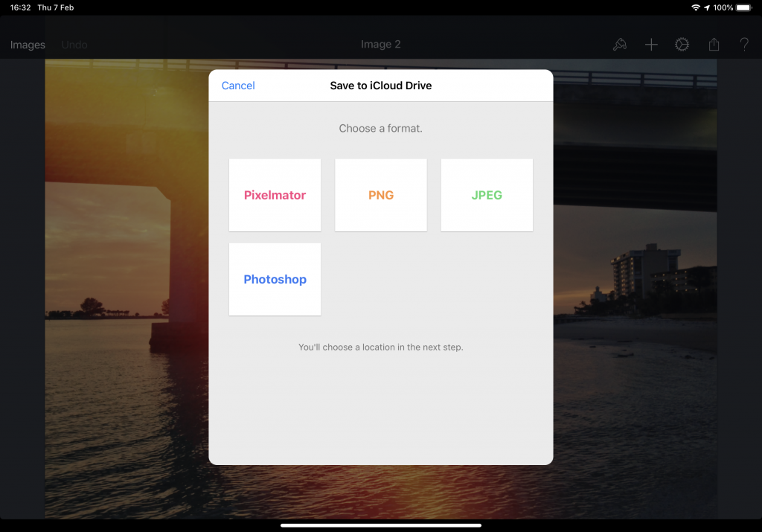Go back to Images gallery

28,45
